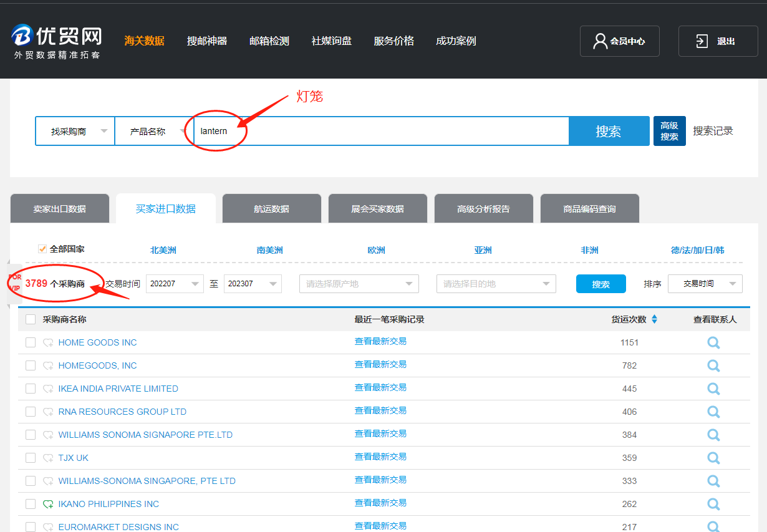Tick the select-all checkbox in table header

31,319
